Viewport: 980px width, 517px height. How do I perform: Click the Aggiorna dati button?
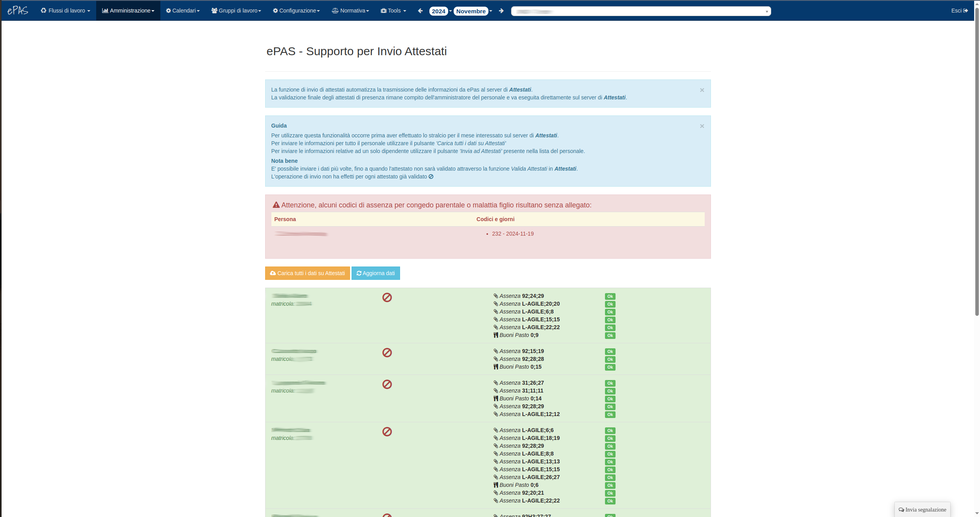click(375, 273)
